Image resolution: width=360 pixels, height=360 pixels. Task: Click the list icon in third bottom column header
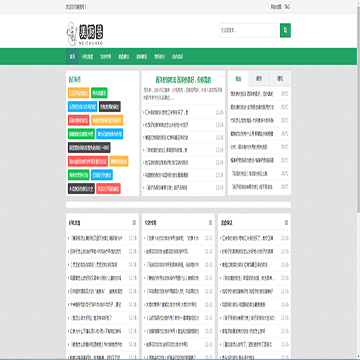click(286, 223)
